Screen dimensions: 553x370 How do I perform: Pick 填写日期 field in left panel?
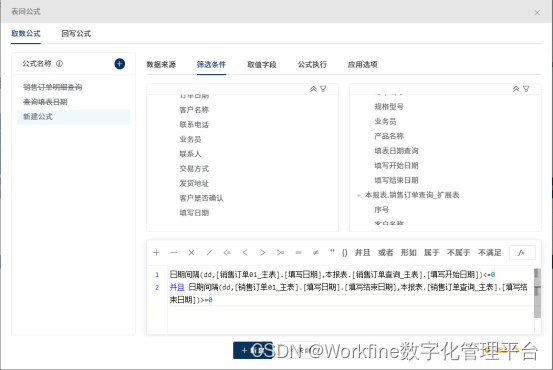[x=194, y=213]
